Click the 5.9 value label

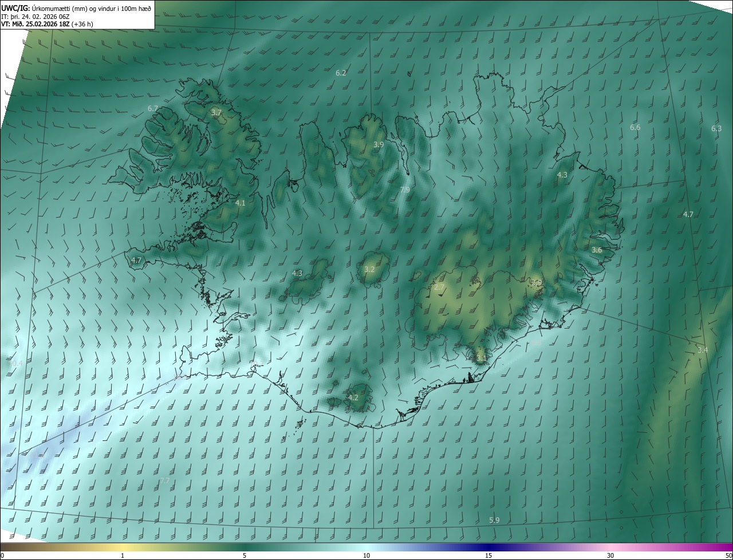(494, 520)
